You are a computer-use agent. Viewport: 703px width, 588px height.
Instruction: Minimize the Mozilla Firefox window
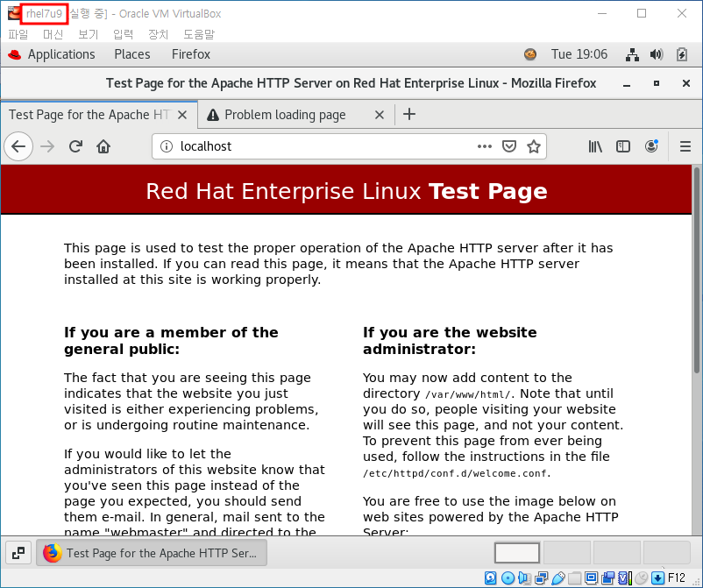[627, 84]
